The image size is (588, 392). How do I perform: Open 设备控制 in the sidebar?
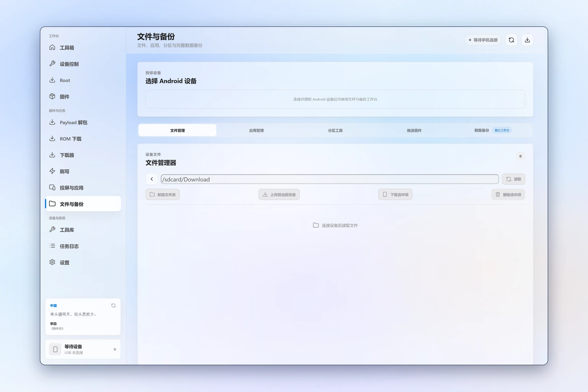[83, 64]
